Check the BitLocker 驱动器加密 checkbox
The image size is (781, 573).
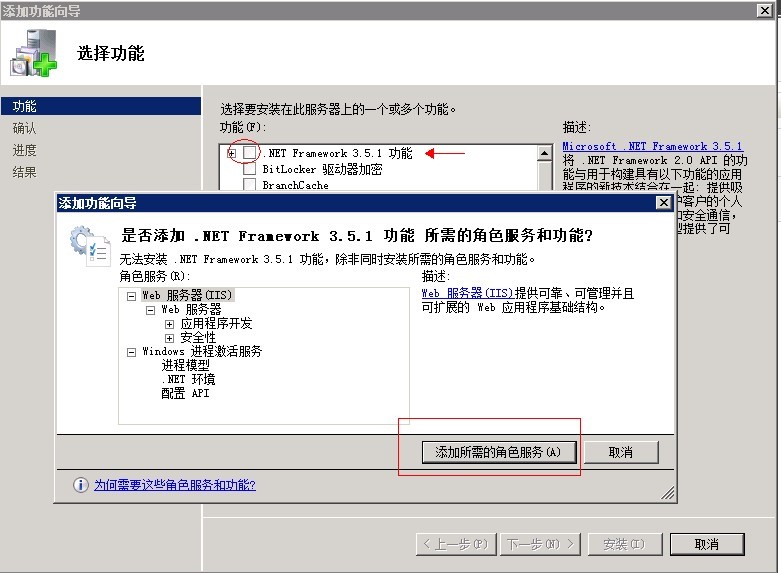250,169
